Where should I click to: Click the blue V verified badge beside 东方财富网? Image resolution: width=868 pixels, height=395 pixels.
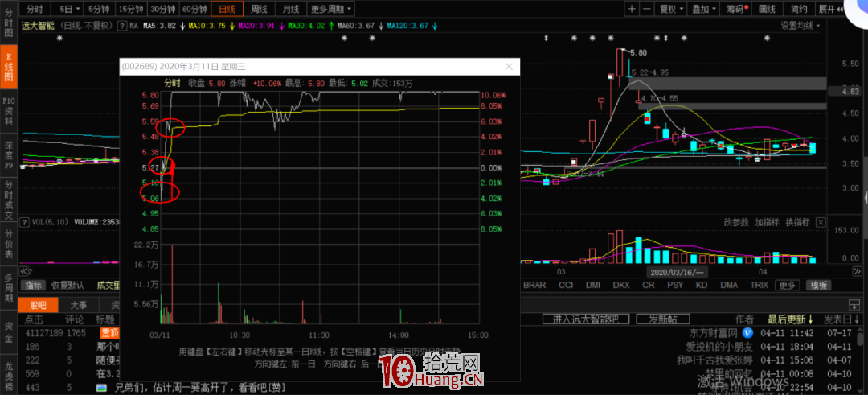coord(748,332)
